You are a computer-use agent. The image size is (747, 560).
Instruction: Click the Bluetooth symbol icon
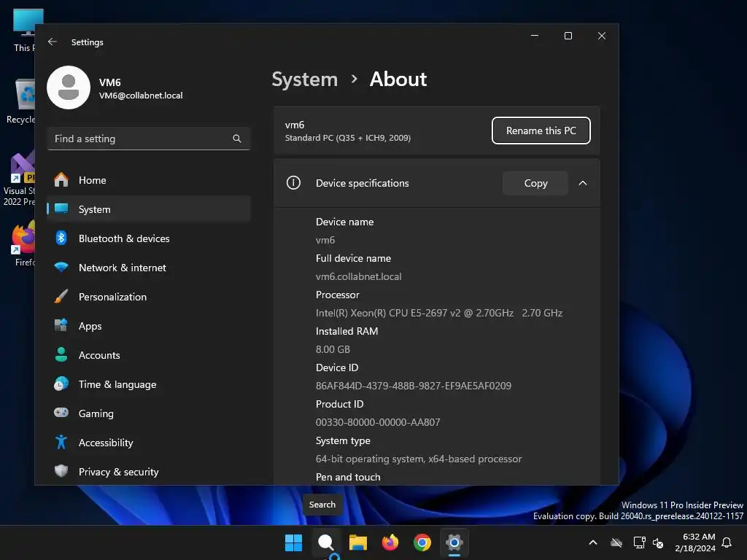pos(61,238)
